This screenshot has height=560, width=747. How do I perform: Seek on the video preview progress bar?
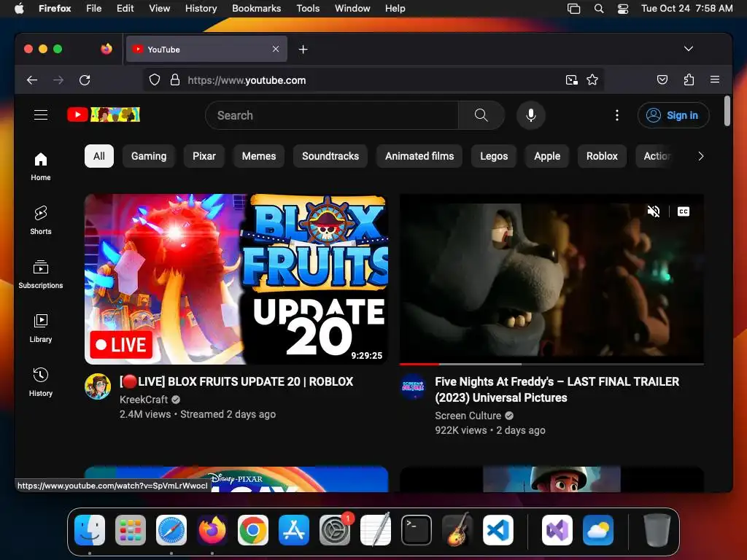[x=551, y=364]
